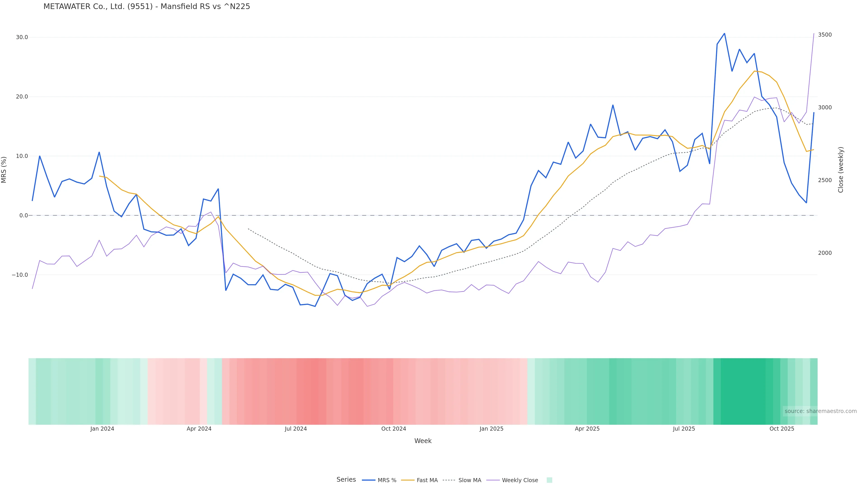Click the 30.0 left axis tick label
The image size is (868, 488).
pos(22,37)
